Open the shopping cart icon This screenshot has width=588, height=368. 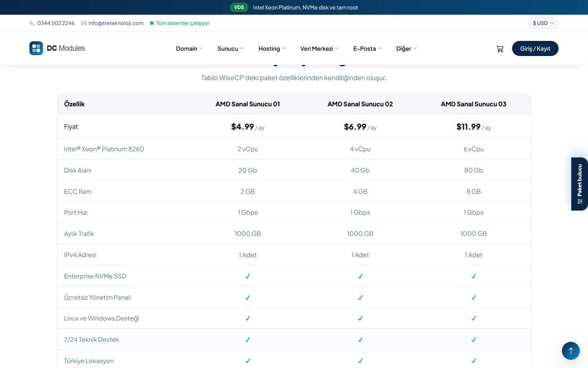[500, 49]
